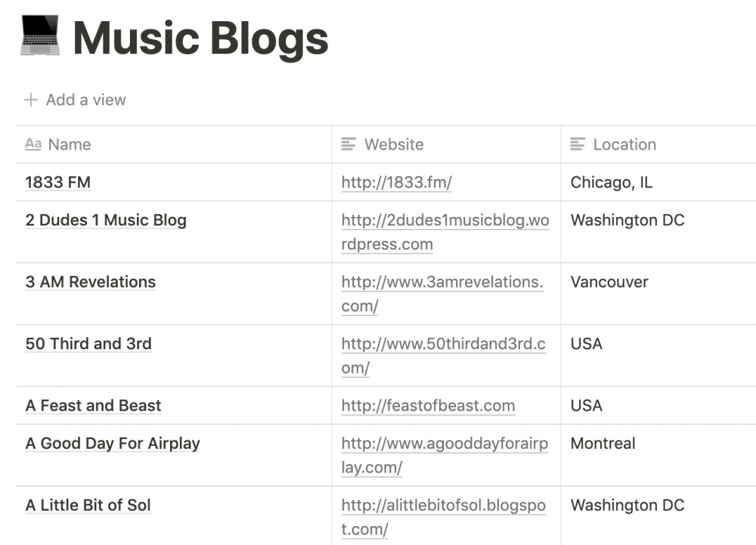Follow the alittlebitofsol.blogspot.com link

click(x=442, y=505)
